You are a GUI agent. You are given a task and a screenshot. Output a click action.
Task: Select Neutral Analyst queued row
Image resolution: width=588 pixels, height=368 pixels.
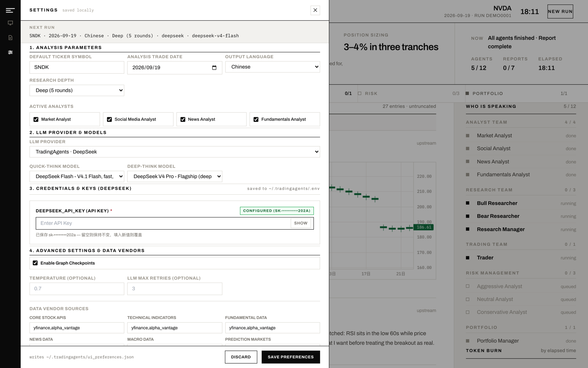pyautogui.click(x=521, y=300)
